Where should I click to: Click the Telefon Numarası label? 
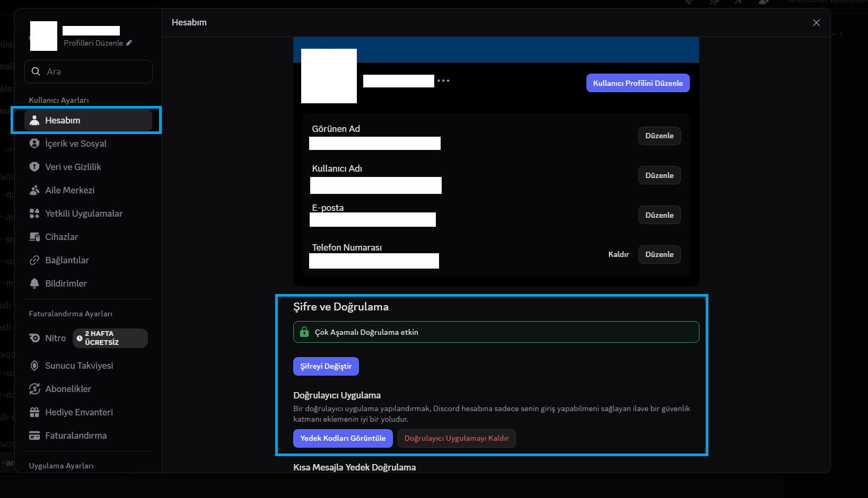[347, 247]
